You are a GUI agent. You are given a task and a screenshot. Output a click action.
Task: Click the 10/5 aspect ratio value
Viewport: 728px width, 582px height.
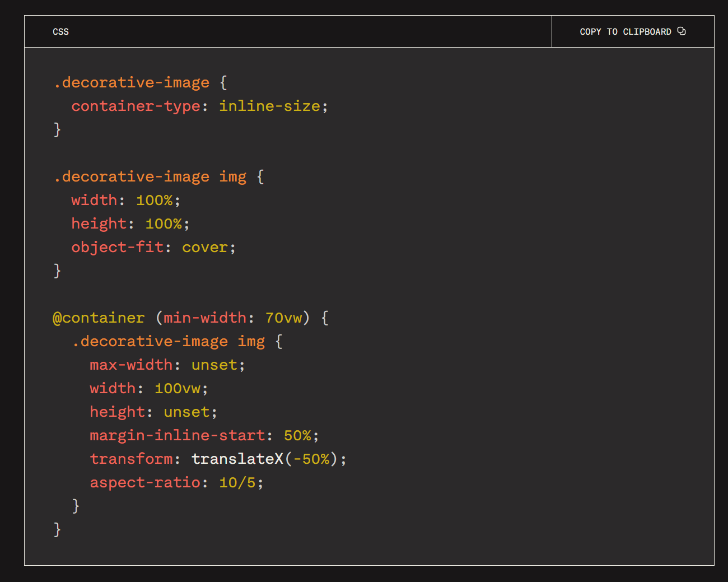click(x=237, y=482)
